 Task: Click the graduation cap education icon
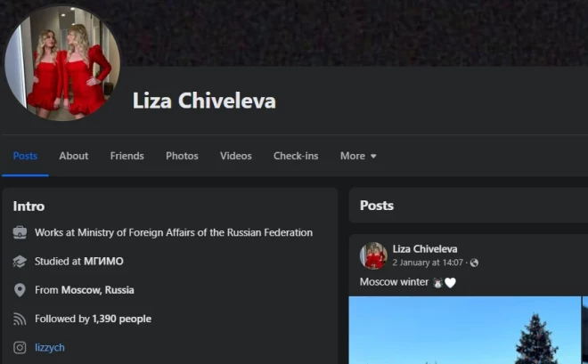point(20,262)
